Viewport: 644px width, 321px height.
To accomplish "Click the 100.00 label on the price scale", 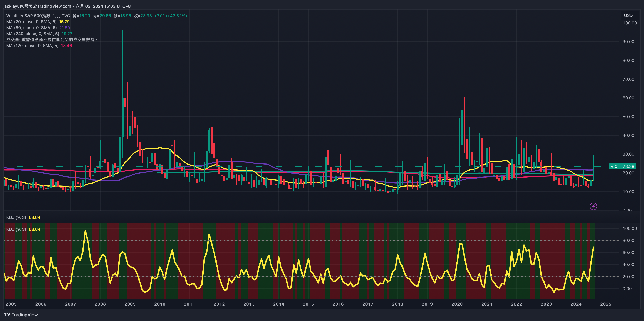I will (x=629, y=23).
